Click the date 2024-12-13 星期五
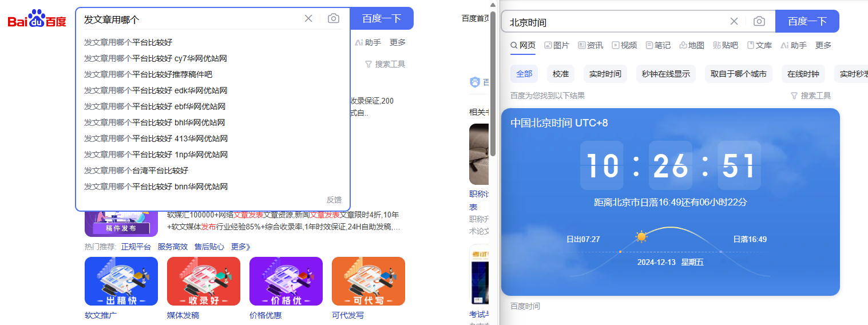Viewport: 868px width, 325px height. pos(671,262)
